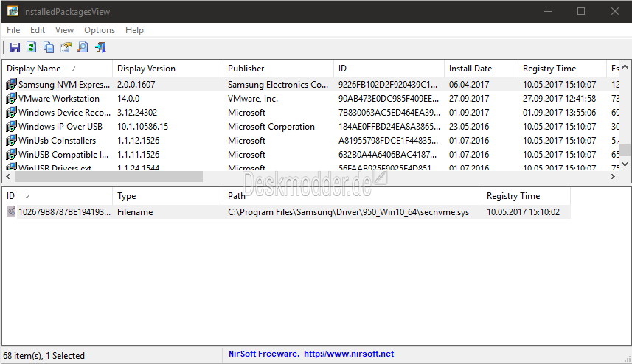Open the Properties toolbar icon
The height and width of the screenshot is (364, 632).
[66, 47]
